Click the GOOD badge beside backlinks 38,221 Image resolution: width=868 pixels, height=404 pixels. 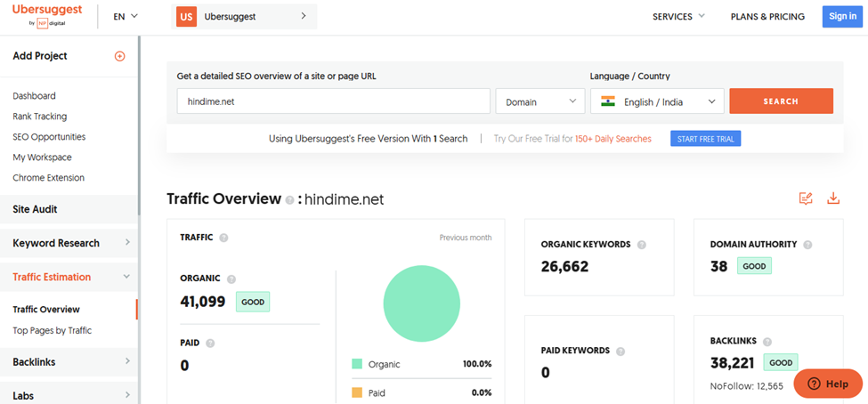point(781,363)
